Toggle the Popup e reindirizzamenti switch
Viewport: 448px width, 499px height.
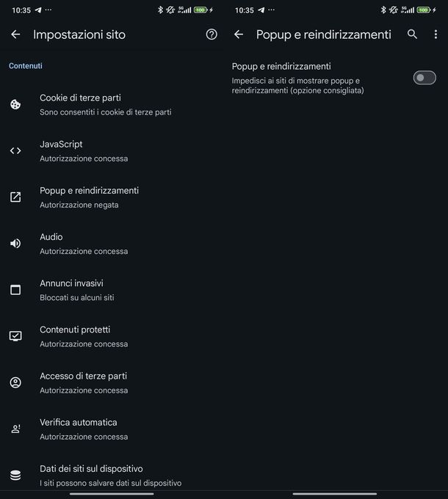point(424,78)
